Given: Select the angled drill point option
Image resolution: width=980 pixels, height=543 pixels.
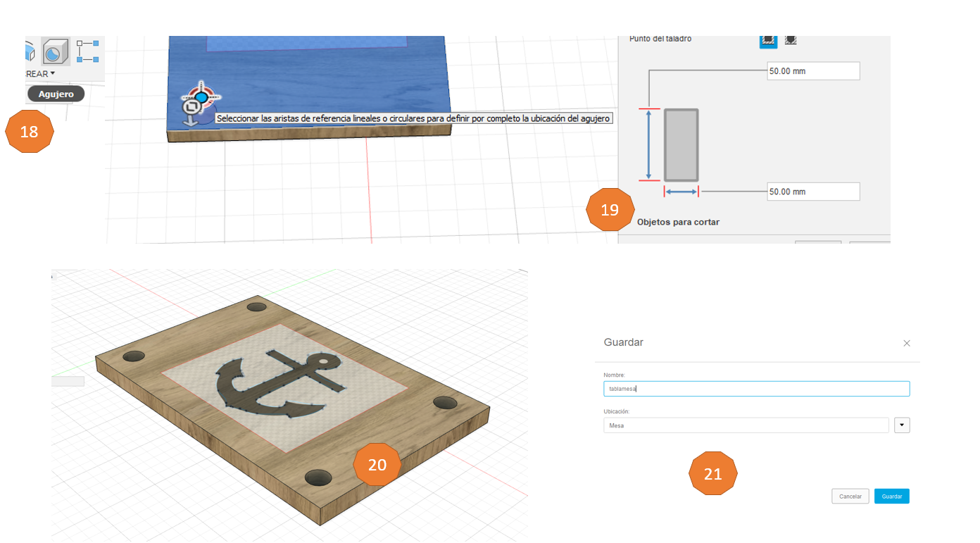Looking at the screenshot, I should [x=791, y=40].
